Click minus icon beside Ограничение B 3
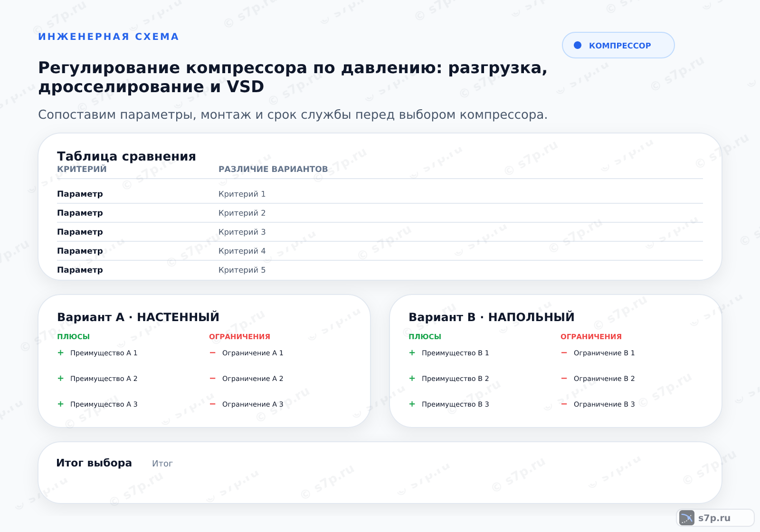The width and height of the screenshot is (760, 532). pos(564,404)
